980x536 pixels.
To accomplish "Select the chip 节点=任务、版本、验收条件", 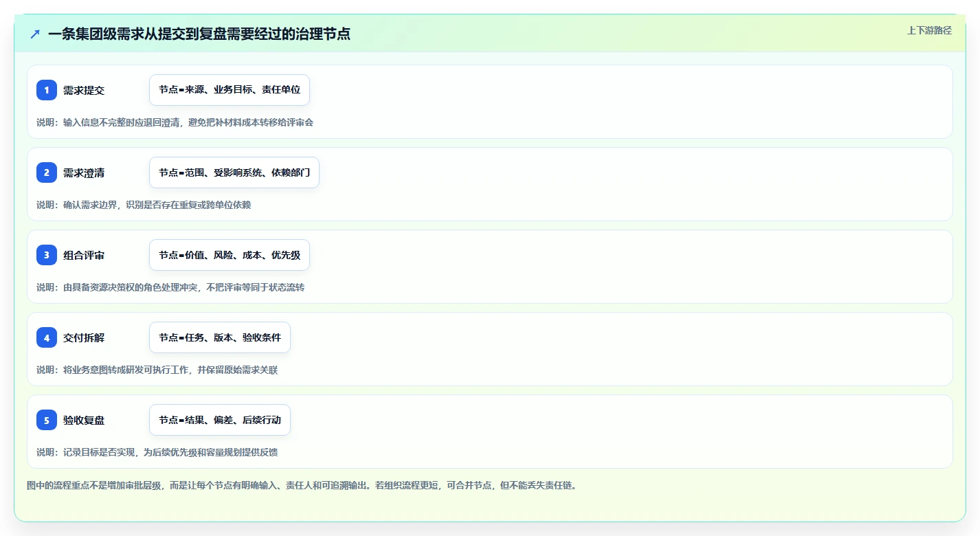I will pyautogui.click(x=220, y=337).
